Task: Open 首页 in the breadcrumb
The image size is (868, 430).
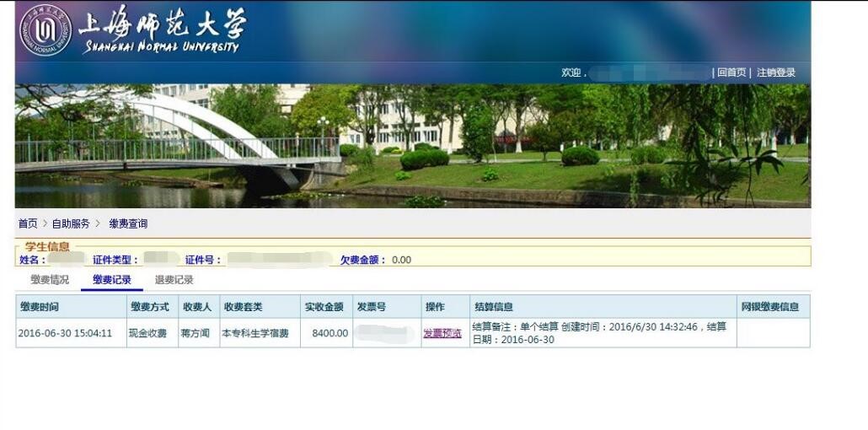Action: point(28,223)
